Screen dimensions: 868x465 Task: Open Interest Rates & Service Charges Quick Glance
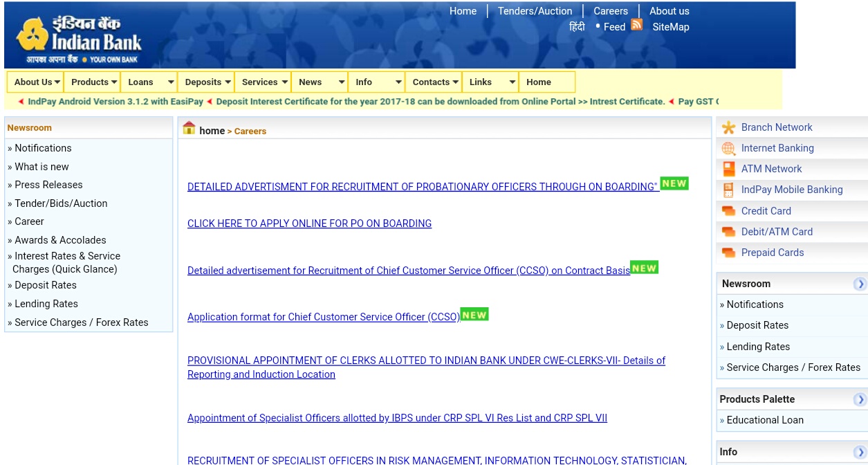[x=66, y=262]
